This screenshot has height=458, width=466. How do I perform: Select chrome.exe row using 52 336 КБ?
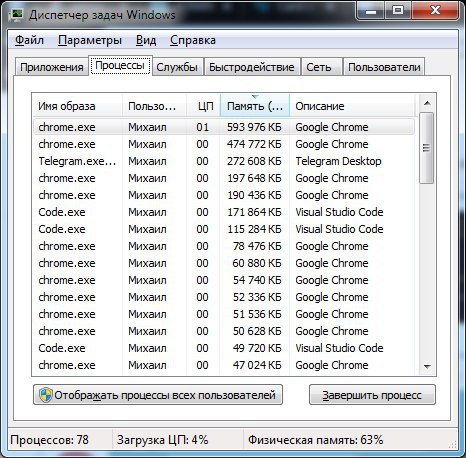pyautogui.click(x=224, y=297)
